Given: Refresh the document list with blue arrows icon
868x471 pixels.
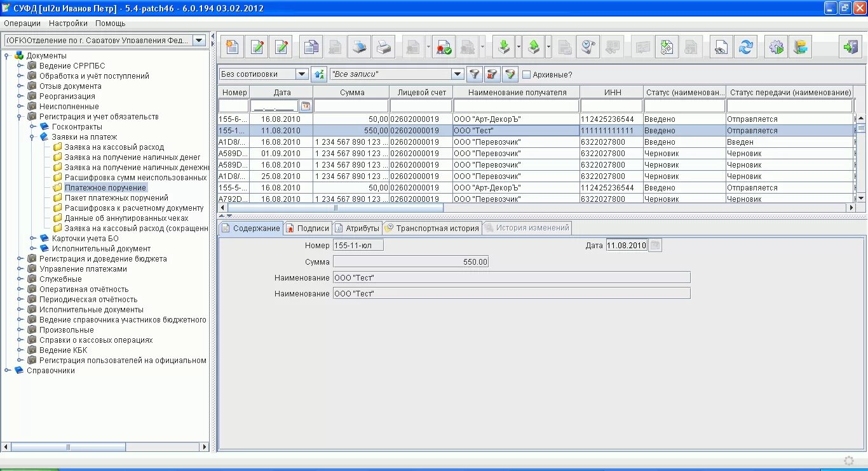Looking at the screenshot, I should pyautogui.click(x=745, y=47).
